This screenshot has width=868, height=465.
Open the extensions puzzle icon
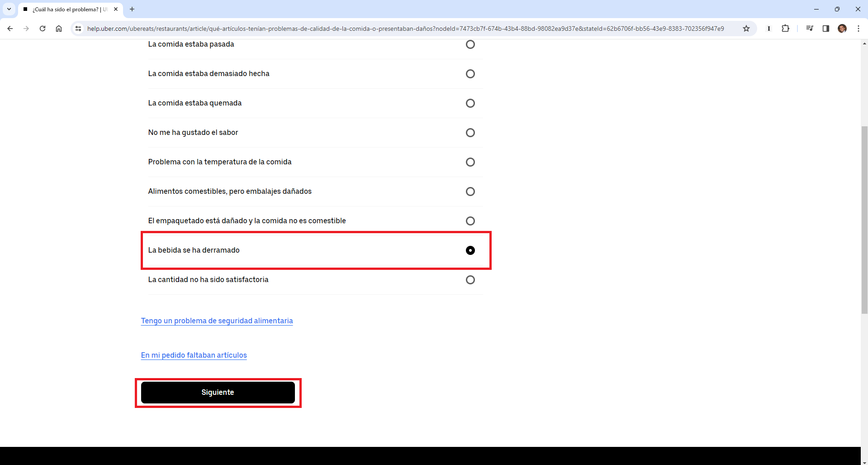[785, 29]
